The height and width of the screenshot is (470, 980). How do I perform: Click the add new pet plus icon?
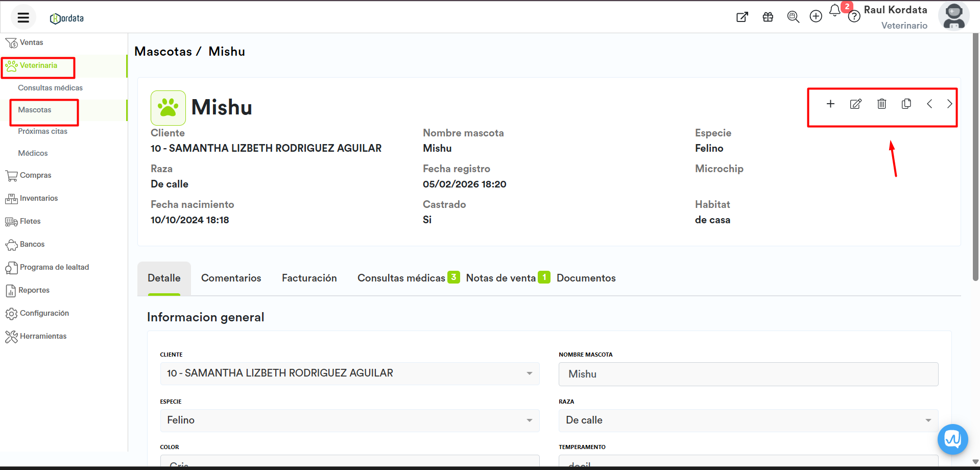tap(830, 104)
